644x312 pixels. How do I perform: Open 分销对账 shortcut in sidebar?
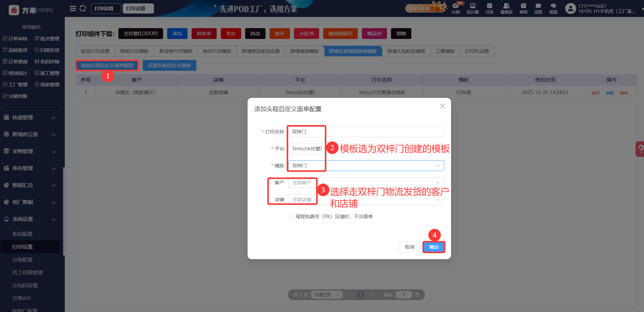click(x=15, y=96)
